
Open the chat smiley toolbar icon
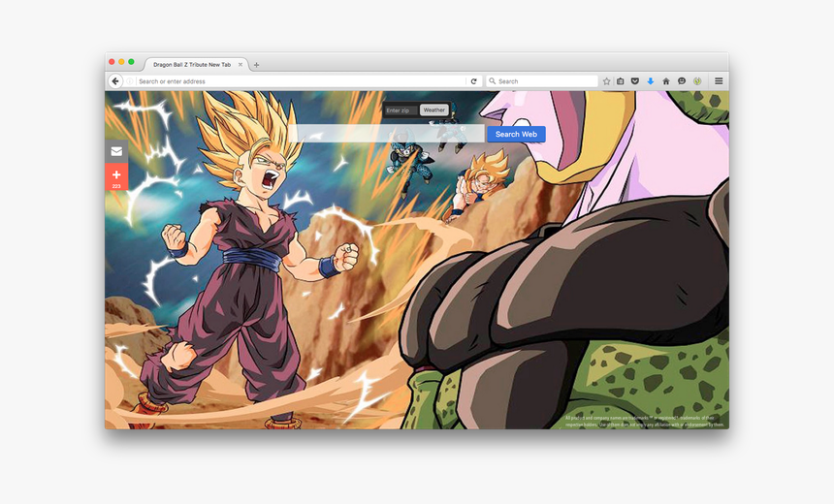(682, 81)
